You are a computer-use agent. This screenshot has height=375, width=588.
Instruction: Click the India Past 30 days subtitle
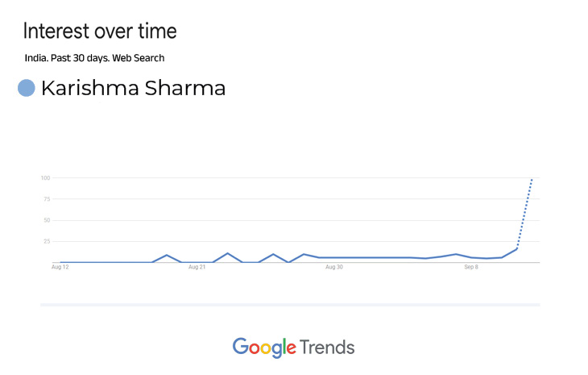[94, 58]
